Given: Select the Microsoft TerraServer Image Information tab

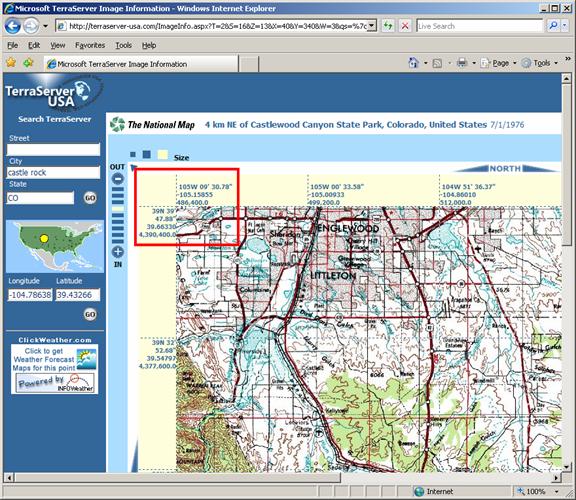Looking at the screenshot, I should 141,64.
